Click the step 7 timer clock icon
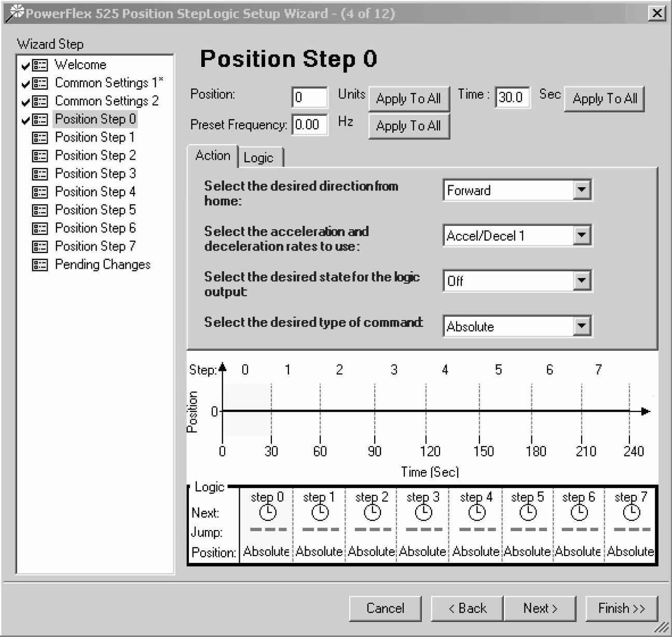The width and height of the screenshot is (672, 637). click(x=631, y=513)
